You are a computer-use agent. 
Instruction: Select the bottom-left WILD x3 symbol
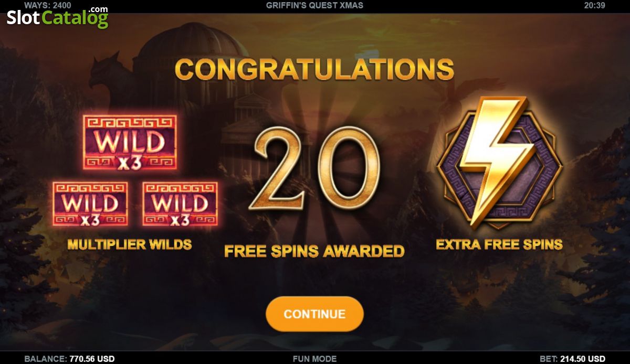[x=90, y=204]
